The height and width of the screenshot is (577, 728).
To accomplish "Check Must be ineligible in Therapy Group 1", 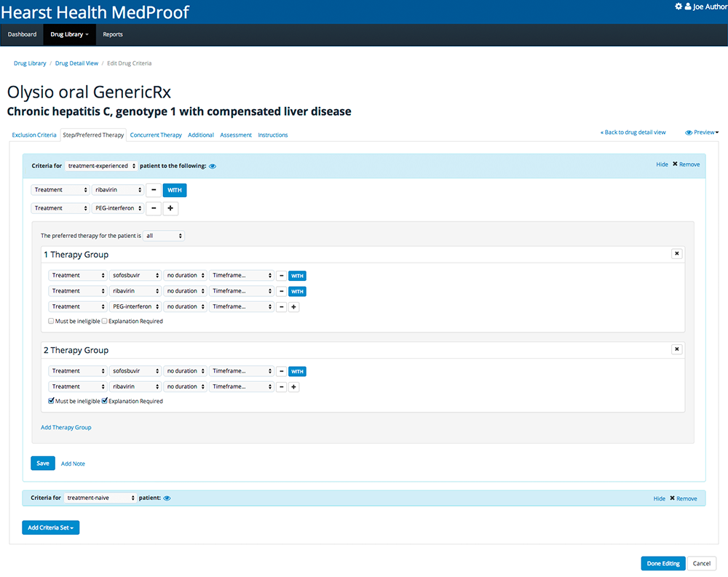I will [51, 321].
